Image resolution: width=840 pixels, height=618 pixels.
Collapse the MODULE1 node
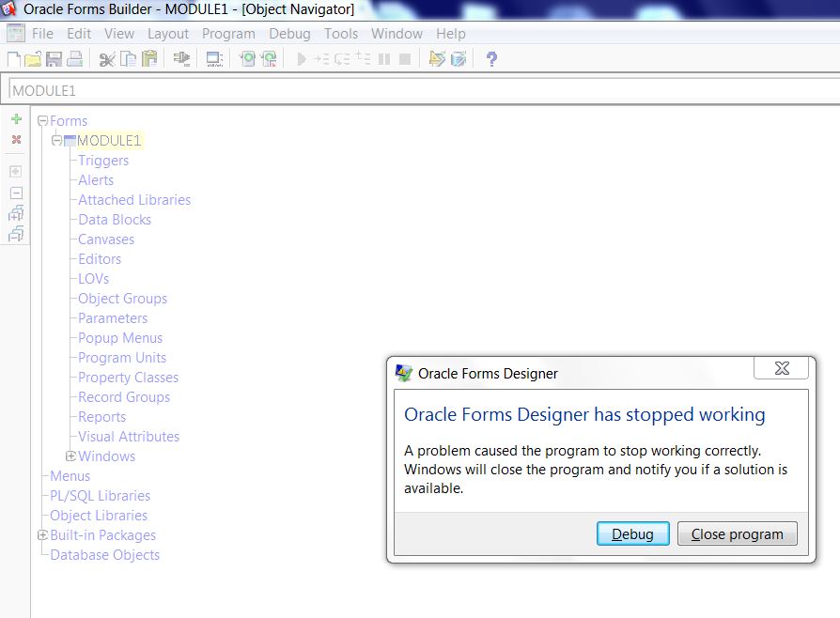point(57,141)
